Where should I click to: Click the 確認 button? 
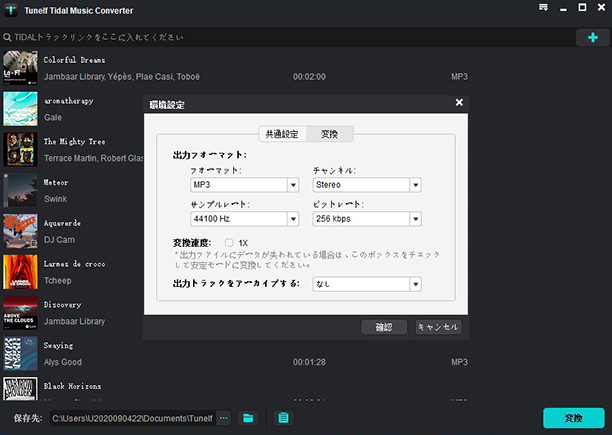(384, 327)
